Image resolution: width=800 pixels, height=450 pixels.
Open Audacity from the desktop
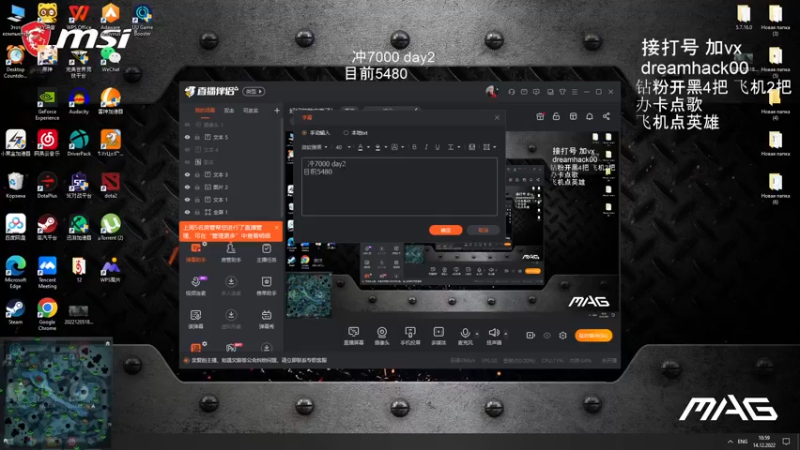[x=79, y=101]
